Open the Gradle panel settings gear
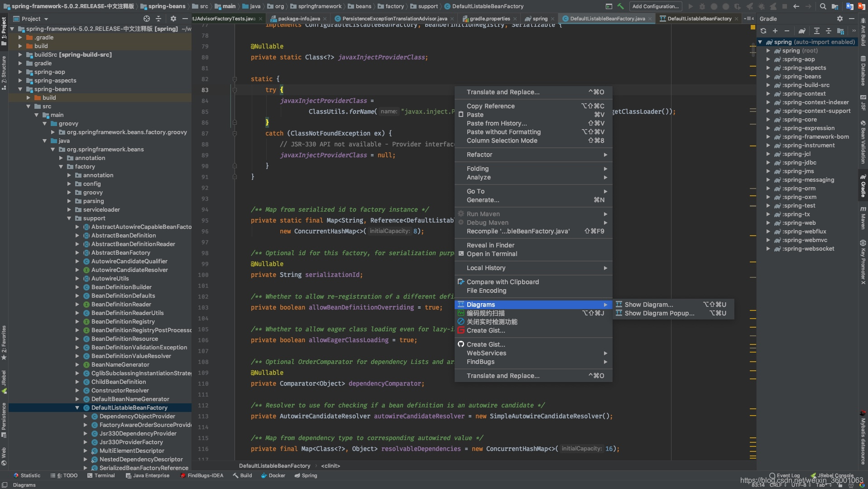The image size is (868, 489). [840, 19]
